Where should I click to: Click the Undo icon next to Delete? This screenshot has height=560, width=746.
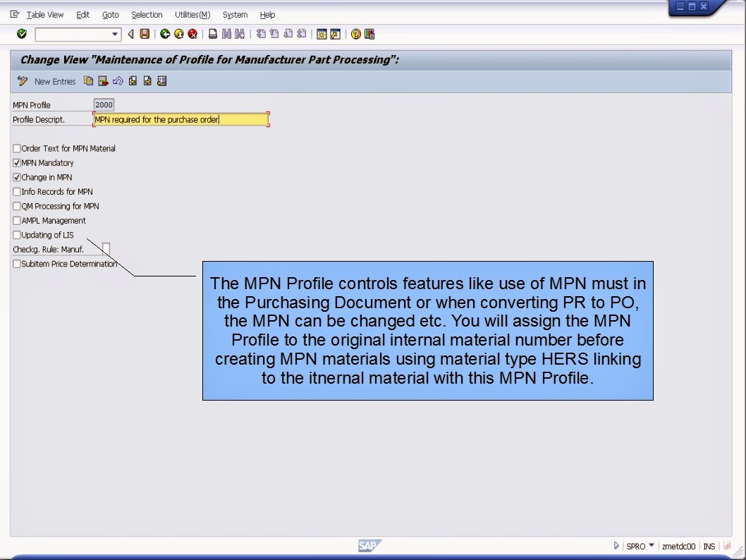coord(118,81)
